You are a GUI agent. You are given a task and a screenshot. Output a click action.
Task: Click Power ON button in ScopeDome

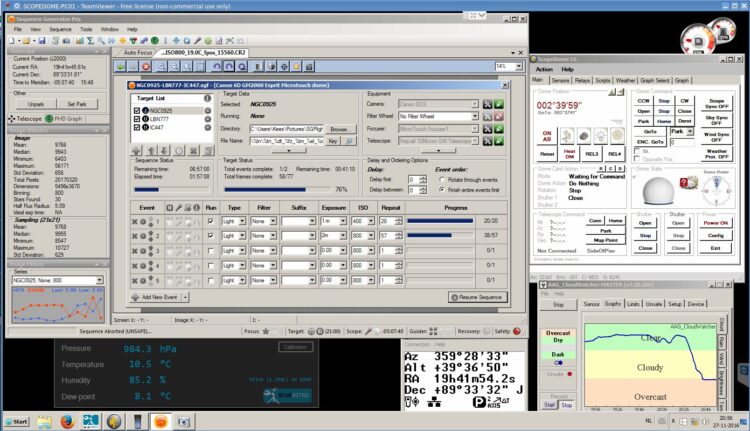tap(716, 223)
